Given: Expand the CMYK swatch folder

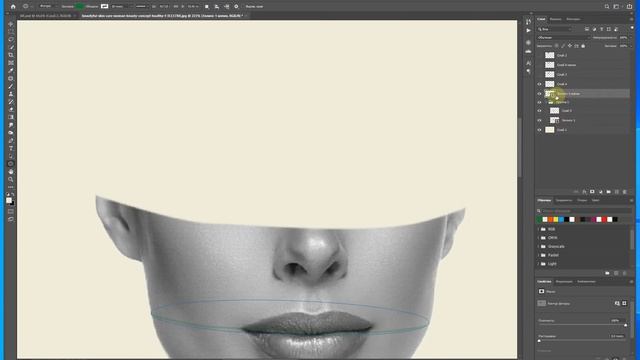Looking at the screenshot, I should (539, 238).
